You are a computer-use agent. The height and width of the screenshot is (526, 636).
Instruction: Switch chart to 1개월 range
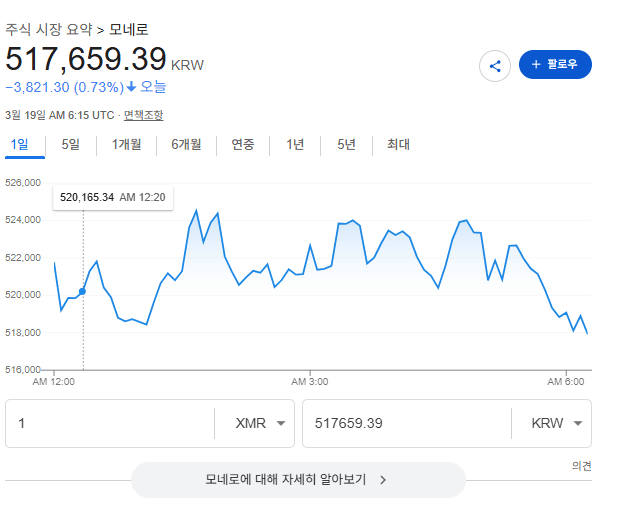[126, 144]
